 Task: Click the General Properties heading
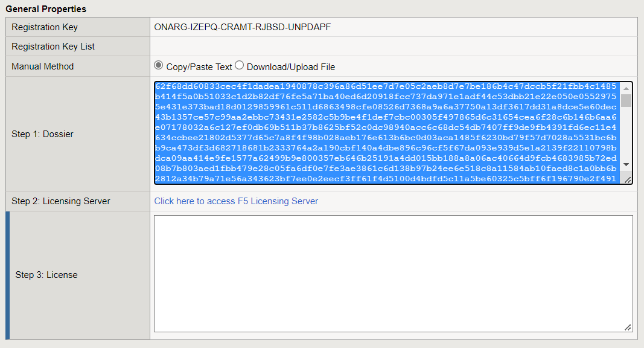(46, 9)
